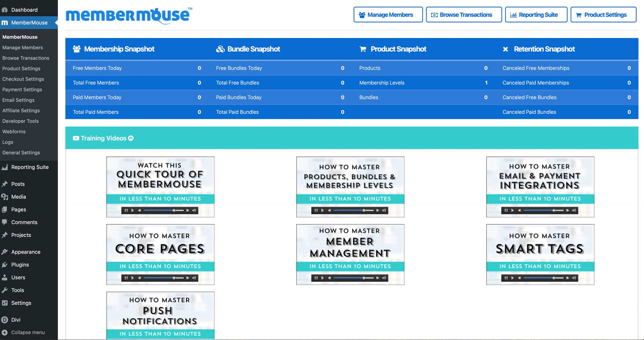Go to Developer Tools in sidebar

pyautogui.click(x=20, y=121)
